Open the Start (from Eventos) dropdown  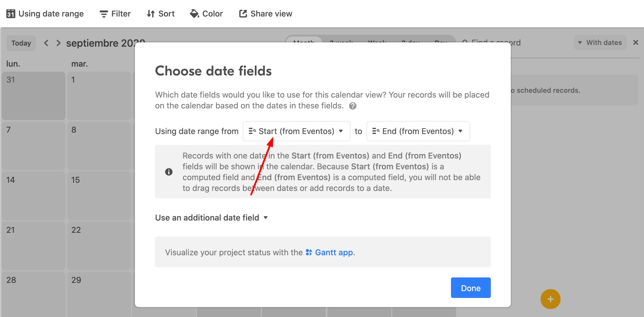tap(296, 131)
